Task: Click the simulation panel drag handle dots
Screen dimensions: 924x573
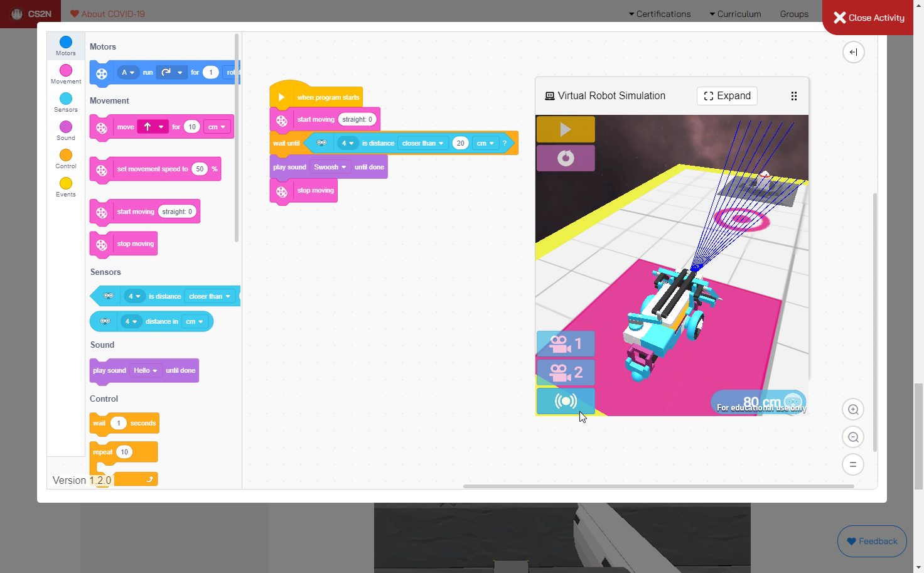Action: tap(794, 96)
